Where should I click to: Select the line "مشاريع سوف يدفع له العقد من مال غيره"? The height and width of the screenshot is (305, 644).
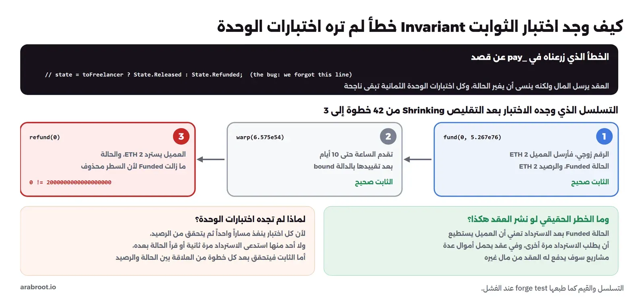point(547,257)
